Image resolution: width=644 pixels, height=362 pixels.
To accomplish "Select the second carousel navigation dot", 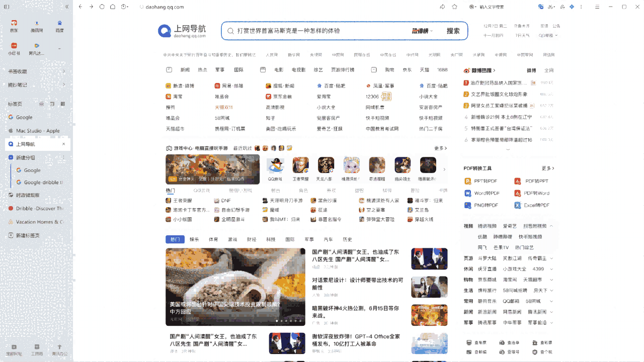I will [x=282, y=321].
